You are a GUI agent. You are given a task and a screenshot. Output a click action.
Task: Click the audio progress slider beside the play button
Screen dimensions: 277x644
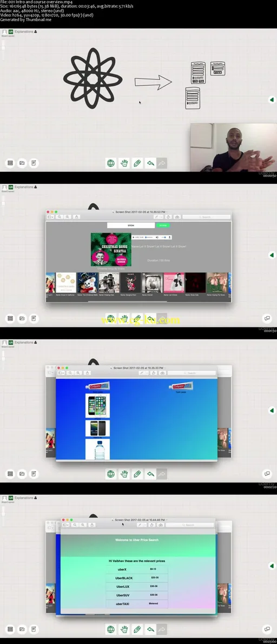pos(149,237)
